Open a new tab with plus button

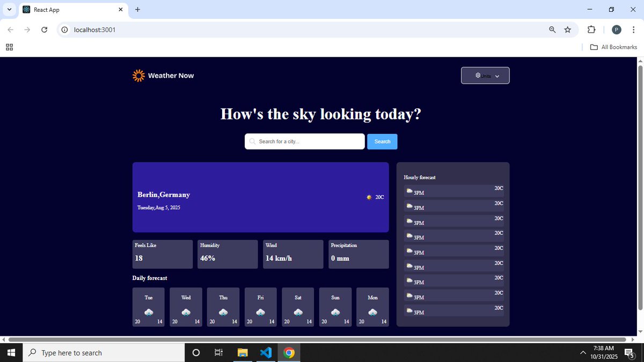click(137, 10)
